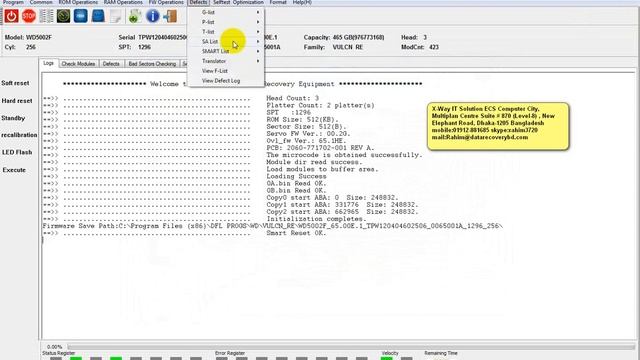This screenshot has height=360, width=640.
Task: Open the RAM Operations menu
Action: coord(123,2)
